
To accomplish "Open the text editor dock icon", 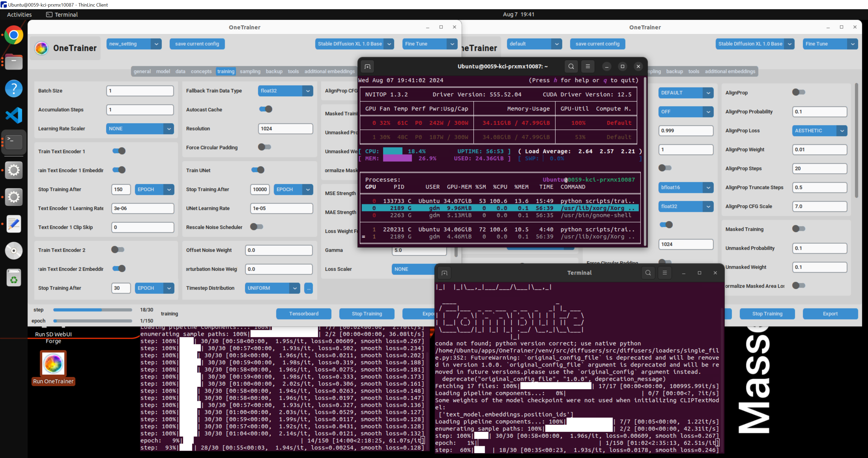I will coord(13,224).
